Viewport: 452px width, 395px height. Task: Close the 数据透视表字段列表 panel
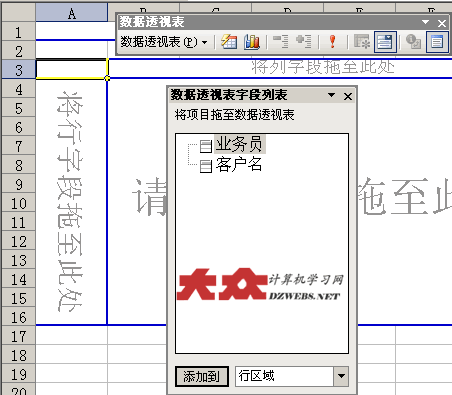[x=348, y=96]
